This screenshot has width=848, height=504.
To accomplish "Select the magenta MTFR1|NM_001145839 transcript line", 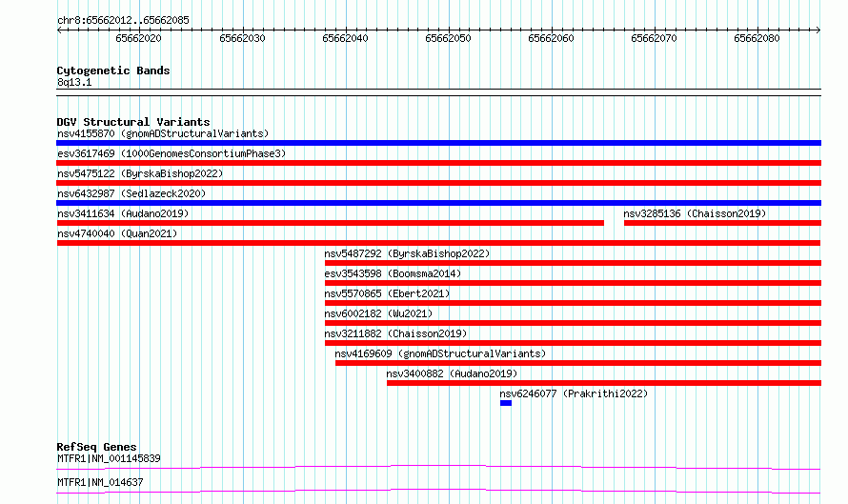I will [438, 467].
